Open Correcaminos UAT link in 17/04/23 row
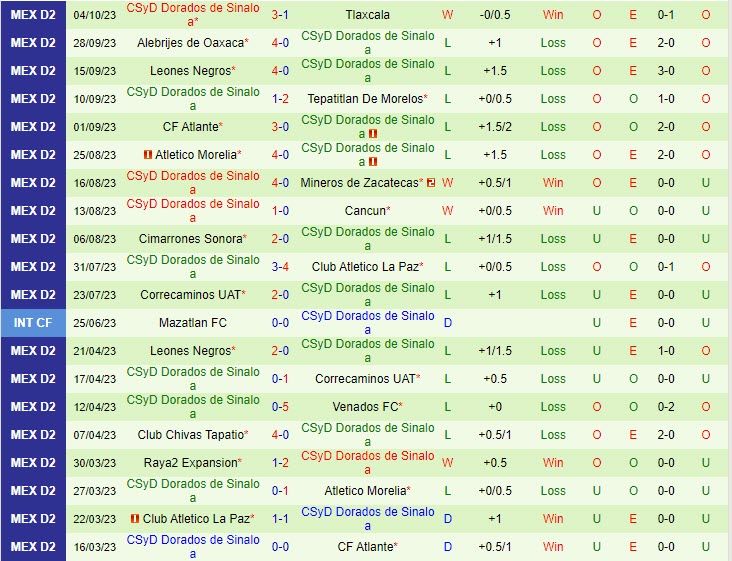Viewport: 732px width, 561px height. pyautogui.click(x=365, y=379)
